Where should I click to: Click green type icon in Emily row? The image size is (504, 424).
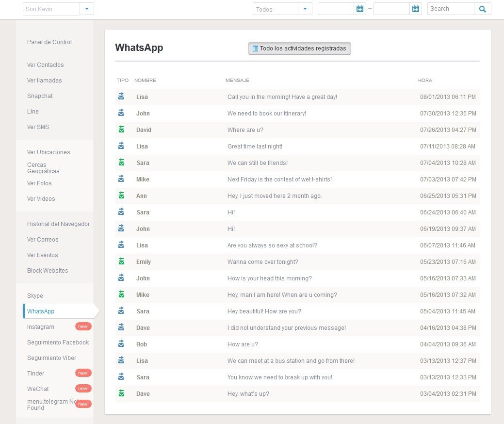click(121, 261)
